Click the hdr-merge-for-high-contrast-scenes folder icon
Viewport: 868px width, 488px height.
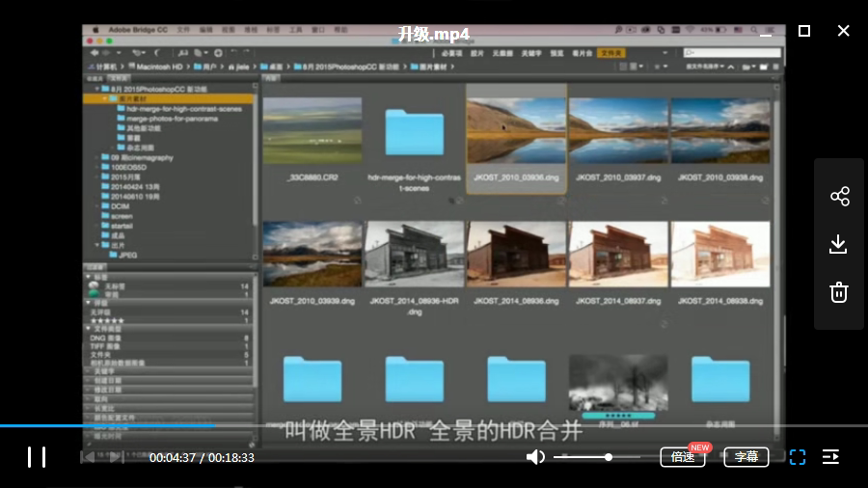414,132
